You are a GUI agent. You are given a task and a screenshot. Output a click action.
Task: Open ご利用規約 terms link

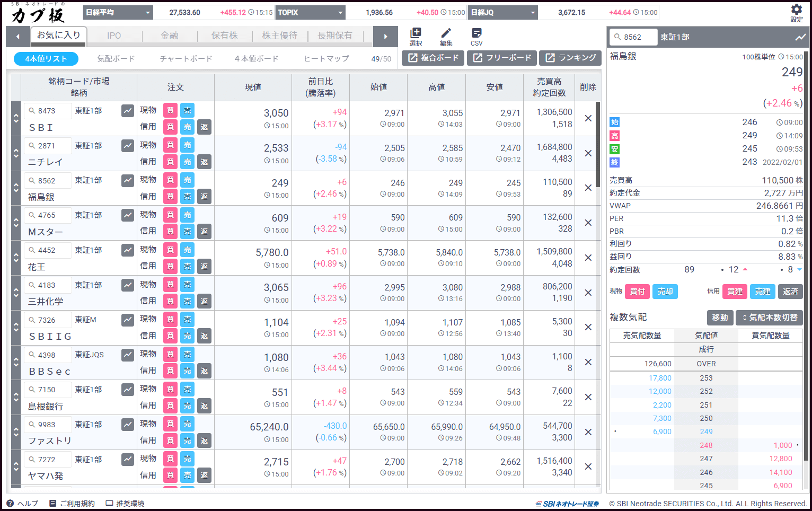72,504
